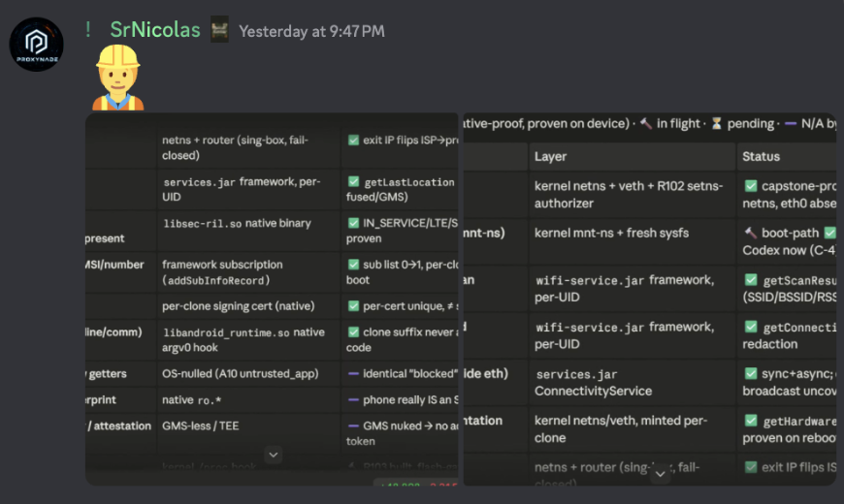Click green check beside 'getConnecti'

point(751,327)
